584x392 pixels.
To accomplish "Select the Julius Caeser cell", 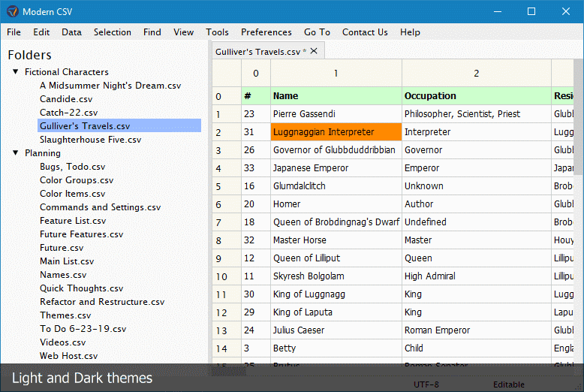I will click(336, 330).
